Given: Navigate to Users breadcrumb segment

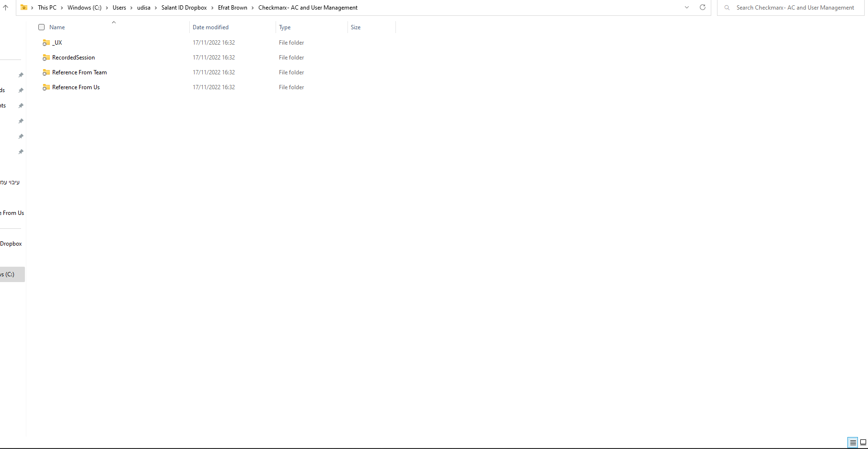Looking at the screenshot, I should tap(119, 8).
